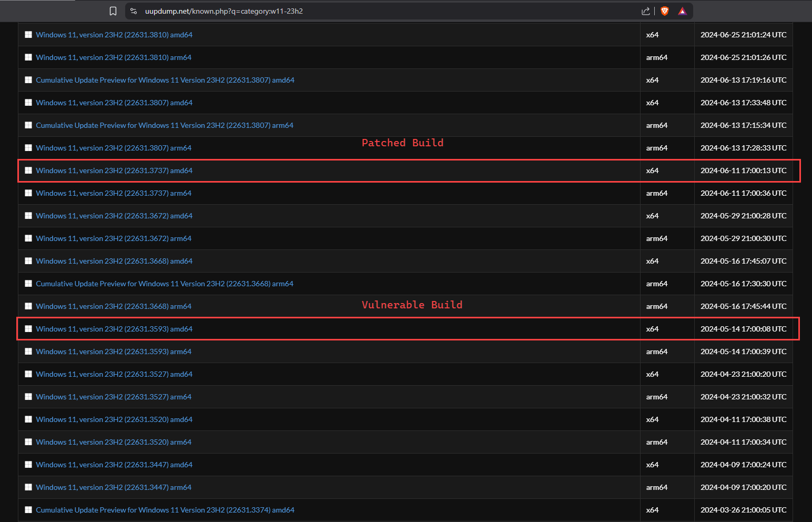Click the bookmark icon beside the address bar

click(113, 11)
